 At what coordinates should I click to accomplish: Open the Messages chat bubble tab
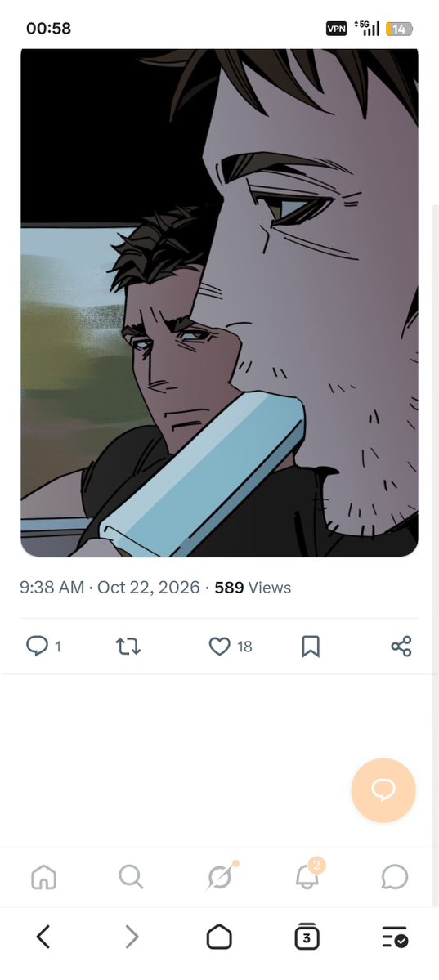(x=395, y=877)
